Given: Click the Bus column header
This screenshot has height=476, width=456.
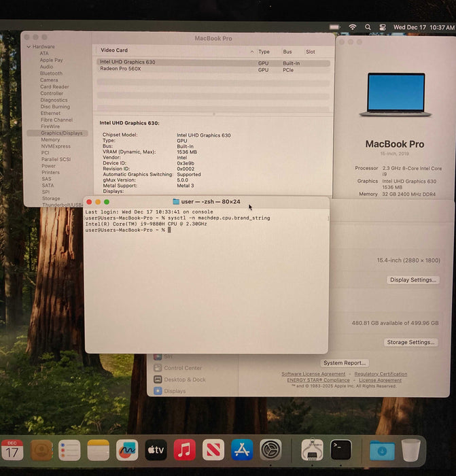Looking at the screenshot, I should tap(287, 52).
